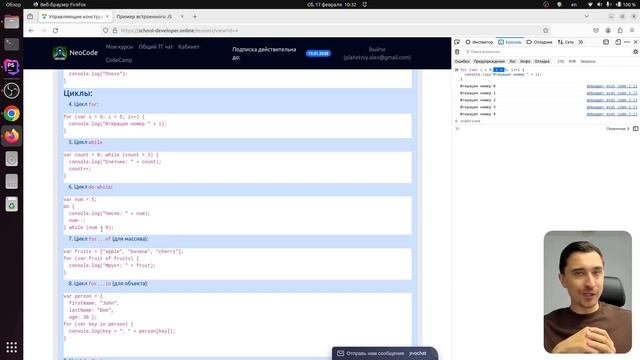Toggle the XHR console filter
The height and width of the screenshot is (360, 640).
(x=572, y=61)
